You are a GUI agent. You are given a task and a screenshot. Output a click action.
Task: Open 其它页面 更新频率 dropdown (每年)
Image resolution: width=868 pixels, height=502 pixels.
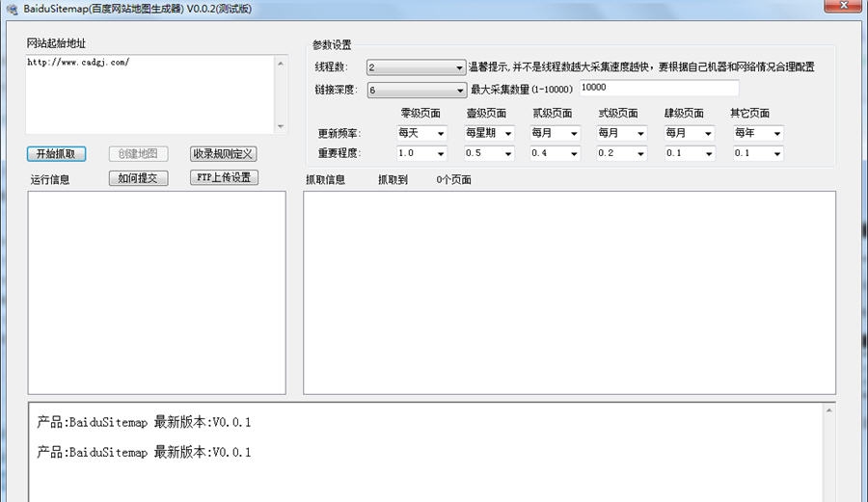coord(758,133)
